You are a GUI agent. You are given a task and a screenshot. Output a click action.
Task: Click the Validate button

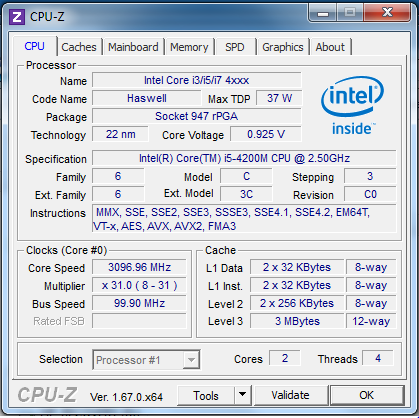point(290,395)
